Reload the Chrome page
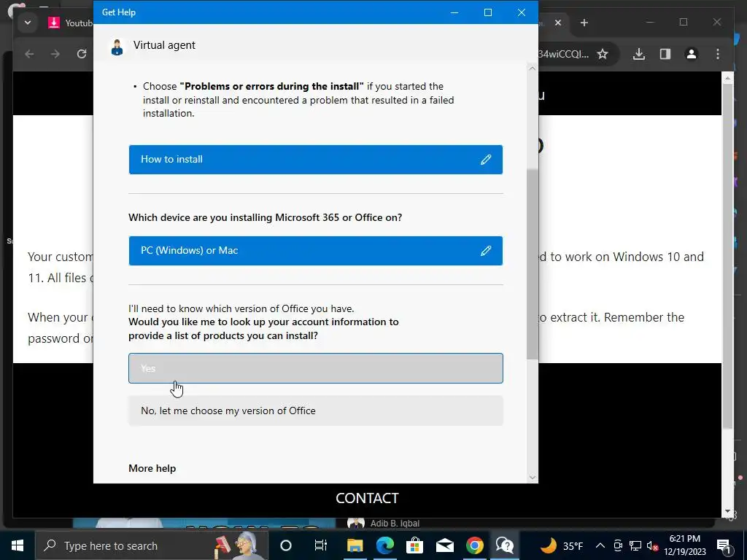Viewport: 747px width, 560px height. [82, 54]
